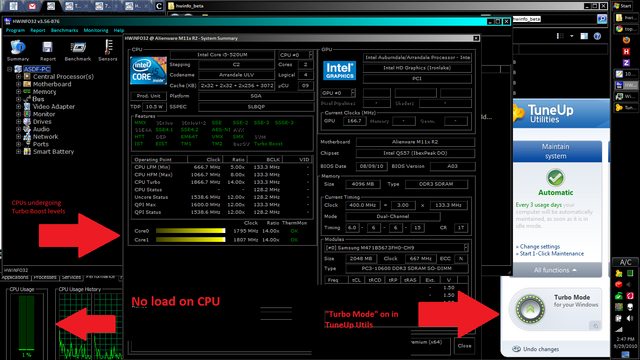Click the Intel Core i5 logo

[x=148, y=71]
